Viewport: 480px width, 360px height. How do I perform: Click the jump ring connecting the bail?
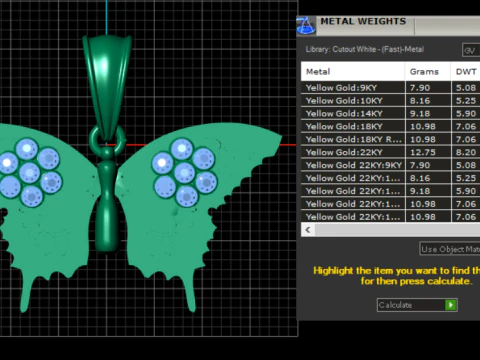click(x=107, y=140)
